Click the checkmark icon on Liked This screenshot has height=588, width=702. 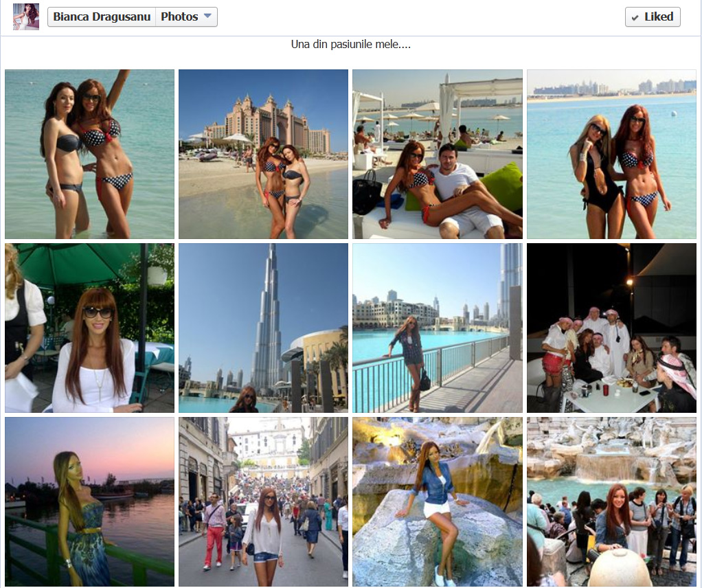pos(635,18)
